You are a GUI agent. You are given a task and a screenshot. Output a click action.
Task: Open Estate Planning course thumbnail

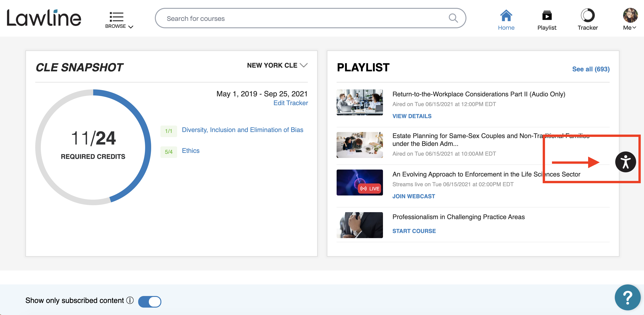[360, 145]
